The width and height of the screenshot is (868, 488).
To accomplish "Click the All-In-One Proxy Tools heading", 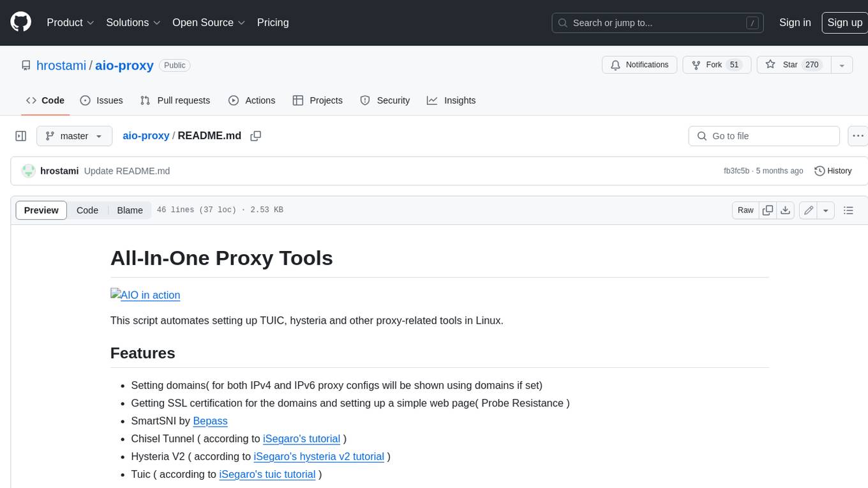I will point(221,257).
